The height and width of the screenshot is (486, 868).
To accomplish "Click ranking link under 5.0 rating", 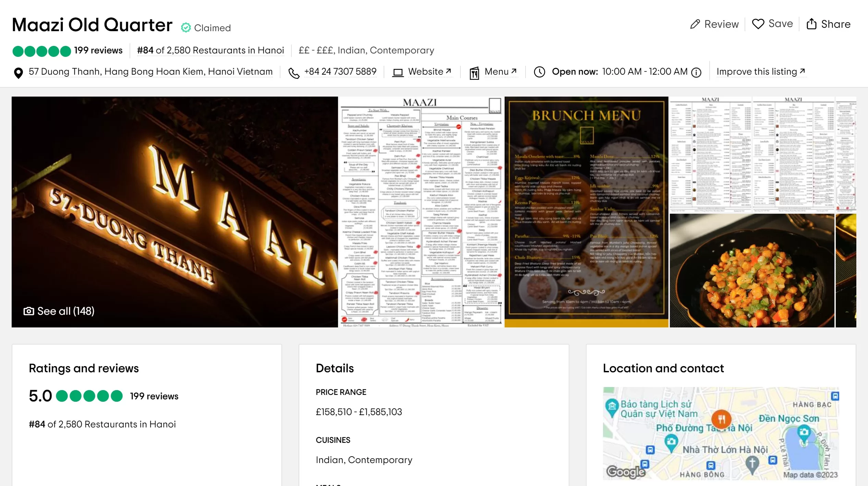I will point(102,424).
